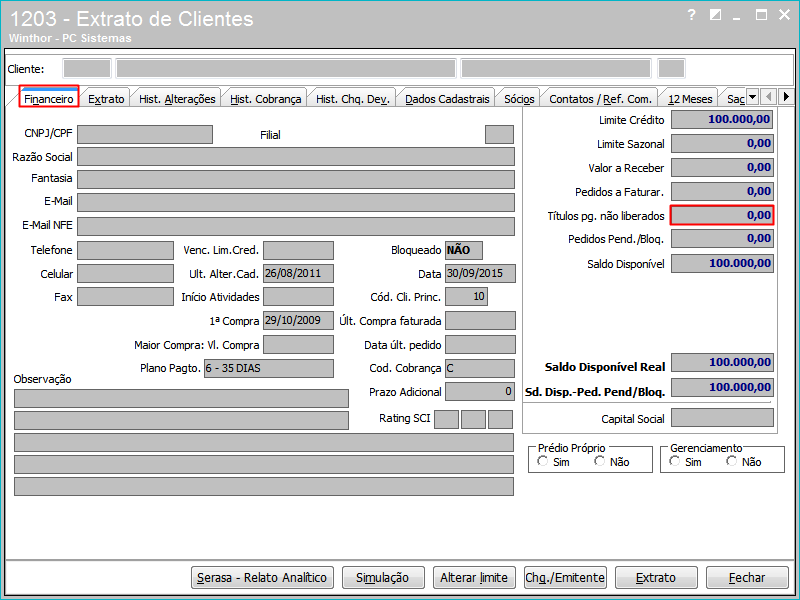
Task: Click the Data field 30/09/2015
Action: (480, 273)
